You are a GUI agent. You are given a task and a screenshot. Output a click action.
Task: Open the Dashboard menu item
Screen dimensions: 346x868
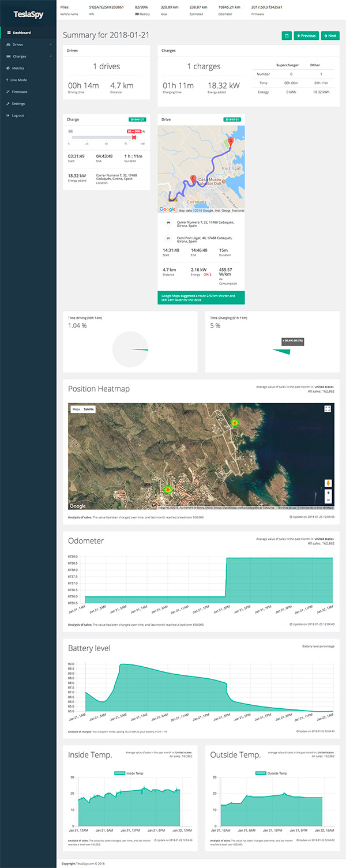(x=29, y=33)
